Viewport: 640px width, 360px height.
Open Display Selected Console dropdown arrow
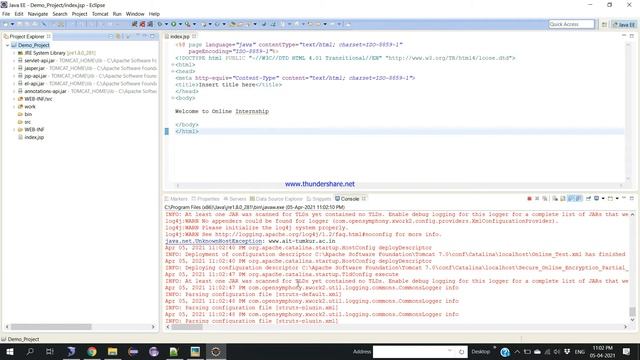[603, 198]
